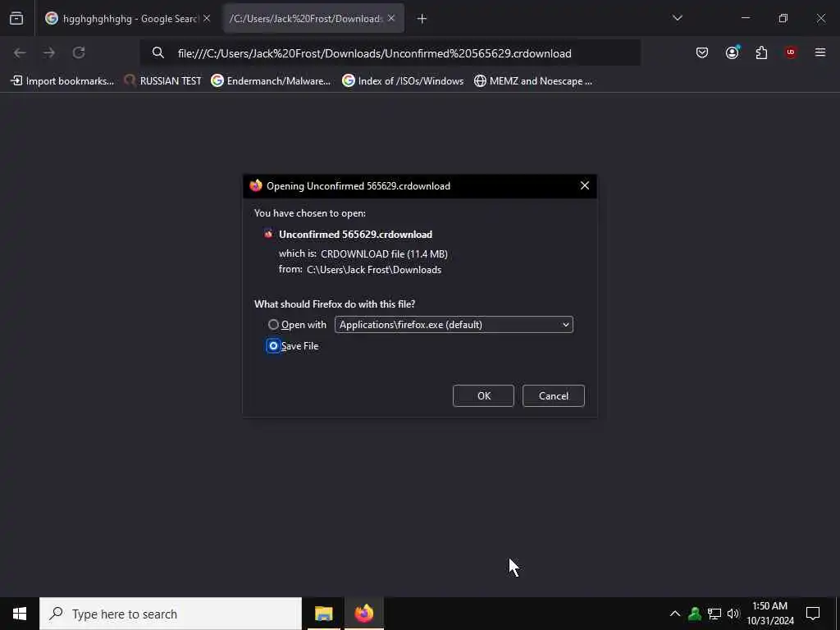Image resolution: width=840 pixels, height=630 pixels.
Task: Close the Google Search tab
Action: pos(207,19)
